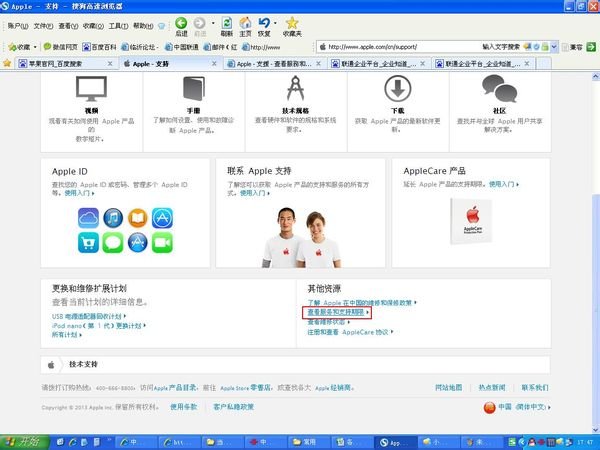The image size is (600, 450).
Task: Open the home page with the 主页 icon
Action: tap(245, 23)
